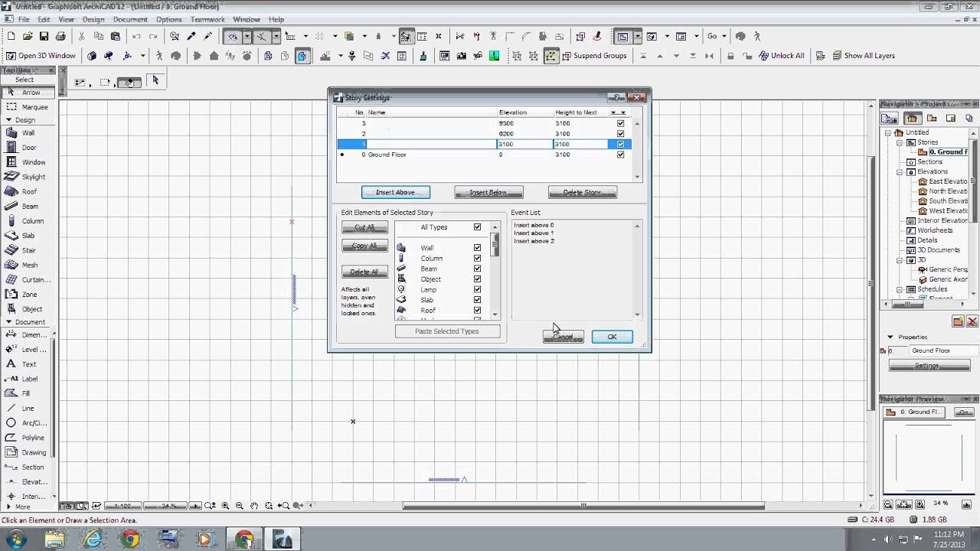Image resolution: width=980 pixels, height=551 pixels.
Task: Select the Zone tool
Action: 28,295
